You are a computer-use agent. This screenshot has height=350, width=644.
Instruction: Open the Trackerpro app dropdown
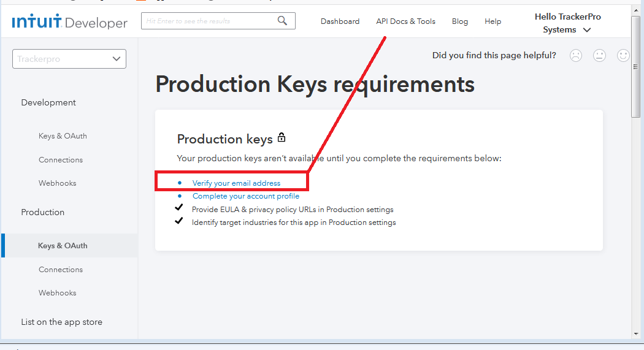[69, 59]
